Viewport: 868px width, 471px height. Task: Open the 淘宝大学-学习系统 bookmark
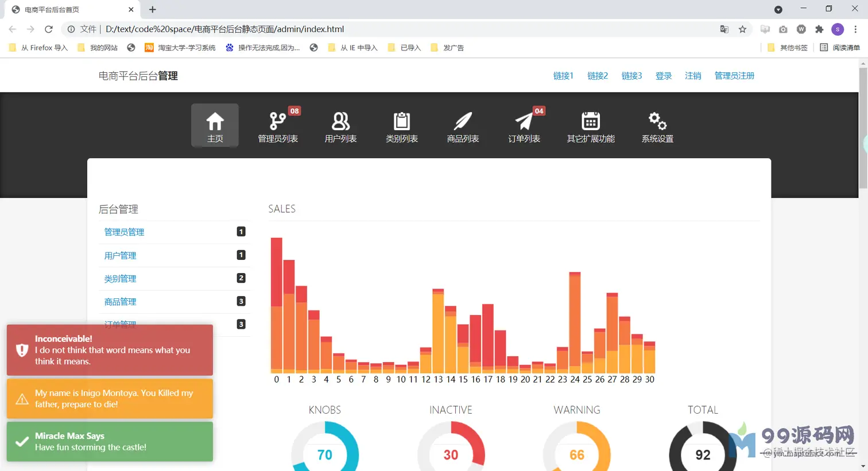pyautogui.click(x=180, y=48)
